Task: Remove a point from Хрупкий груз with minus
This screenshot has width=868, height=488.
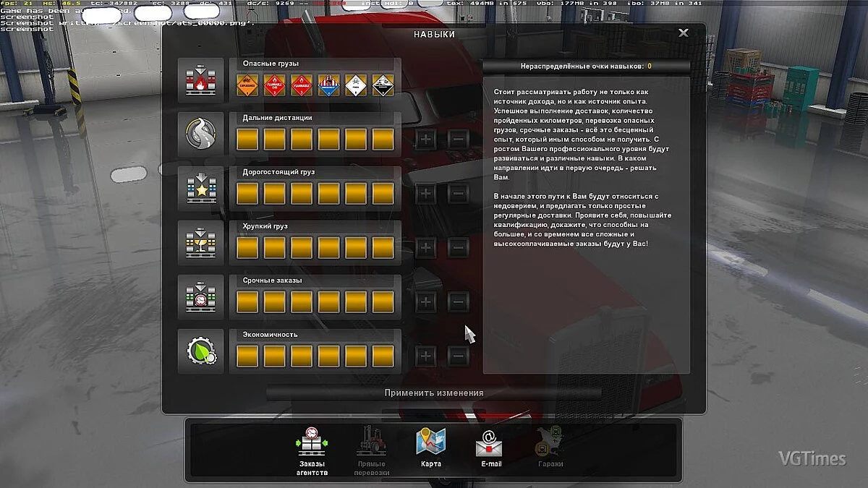Action: point(458,247)
